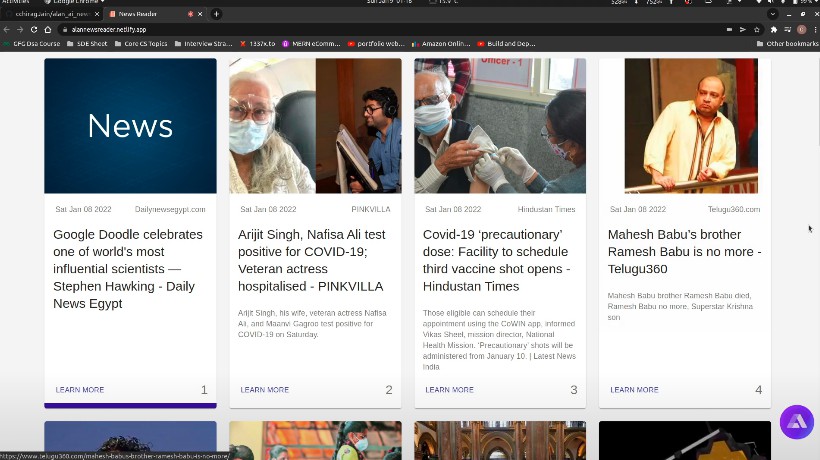Expand the tab search dropdown arrow
The height and width of the screenshot is (460, 820).
point(772,14)
